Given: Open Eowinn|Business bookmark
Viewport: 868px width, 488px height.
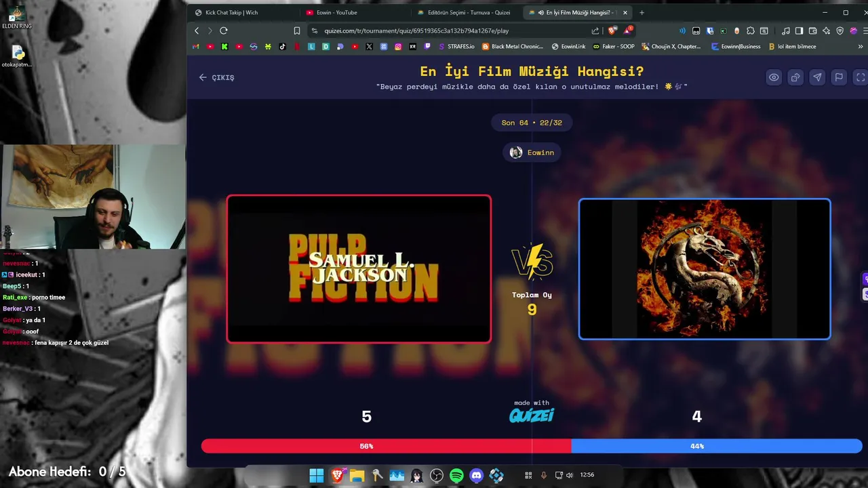Looking at the screenshot, I should 736,47.
